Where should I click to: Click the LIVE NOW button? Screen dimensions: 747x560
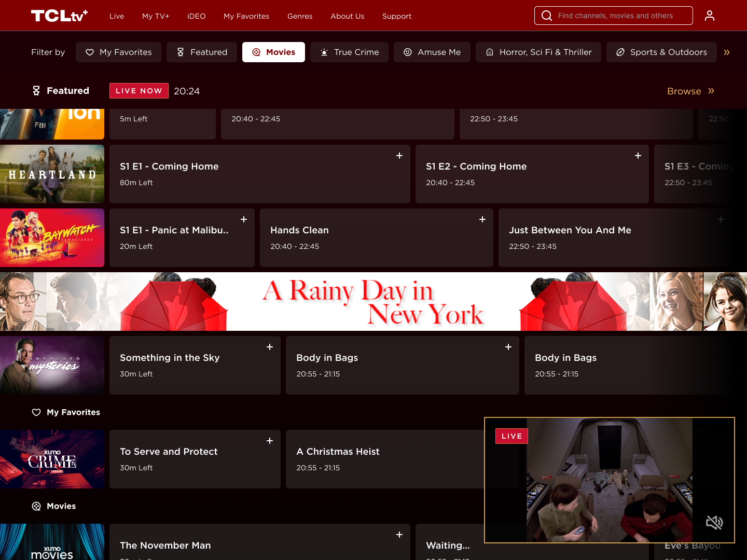click(x=139, y=91)
